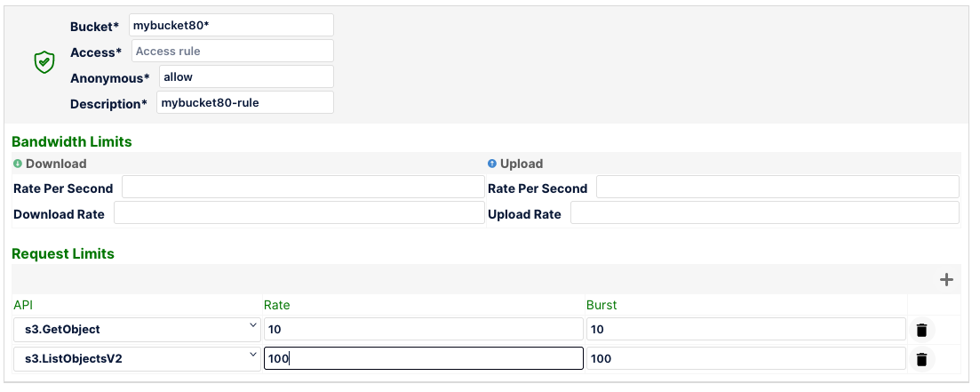This screenshot has height=392, width=980.
Task: Focus the Download Rate input
Action: [x=299, y=213]
